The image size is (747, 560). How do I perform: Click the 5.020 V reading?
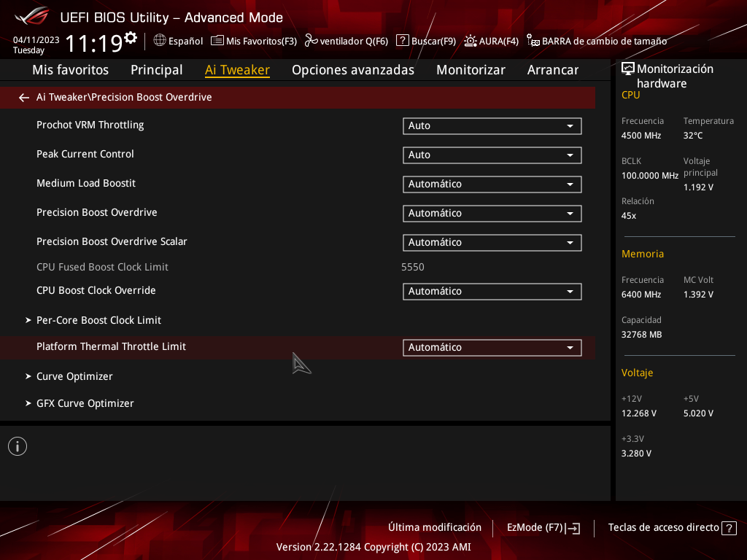coord(698,413)
